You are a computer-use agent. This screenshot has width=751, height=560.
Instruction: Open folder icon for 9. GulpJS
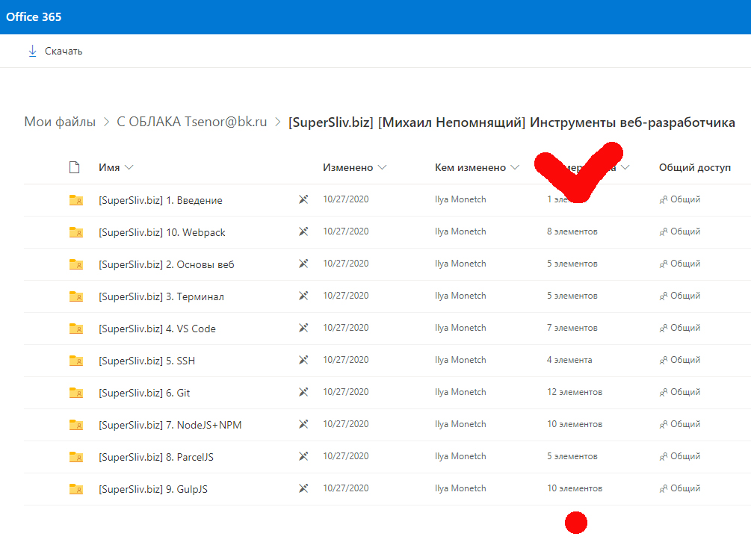[76, 488]
